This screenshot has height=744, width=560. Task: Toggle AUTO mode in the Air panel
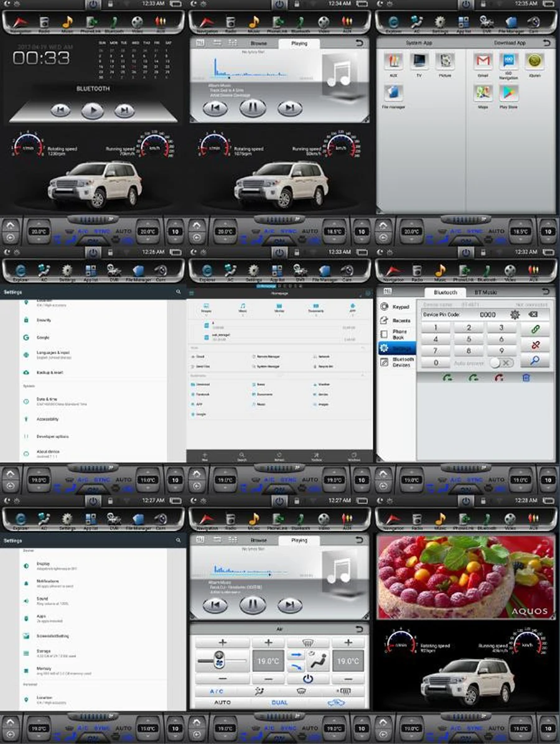(223, 702)
